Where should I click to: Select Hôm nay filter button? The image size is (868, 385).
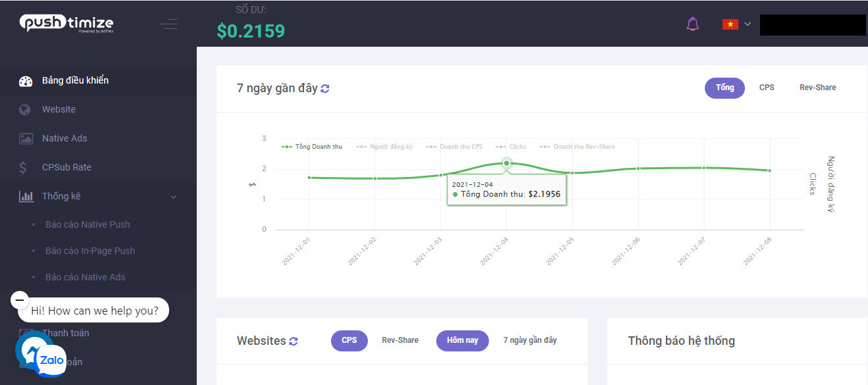tap(463, 340)
